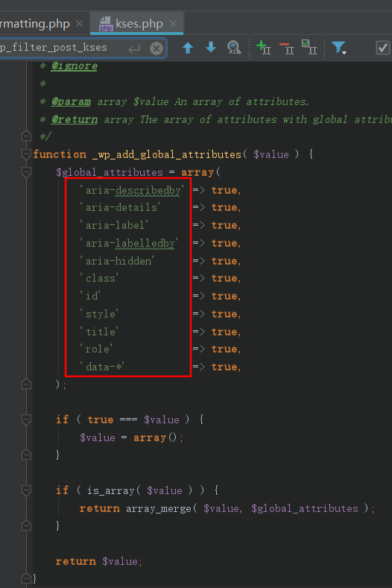The image size is (392, 588).
Task: Click the @return doc tag
Action: click(x=75, y=119)
